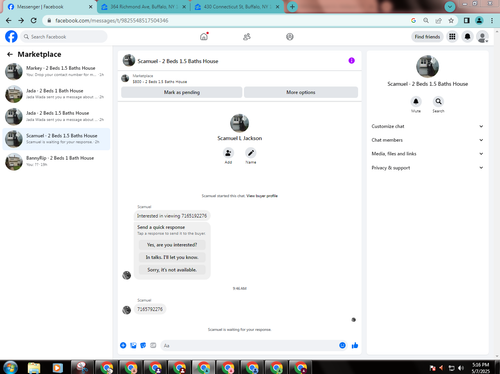
Task: Open the Groups icon in top navigation
Action: pos(290,37)
